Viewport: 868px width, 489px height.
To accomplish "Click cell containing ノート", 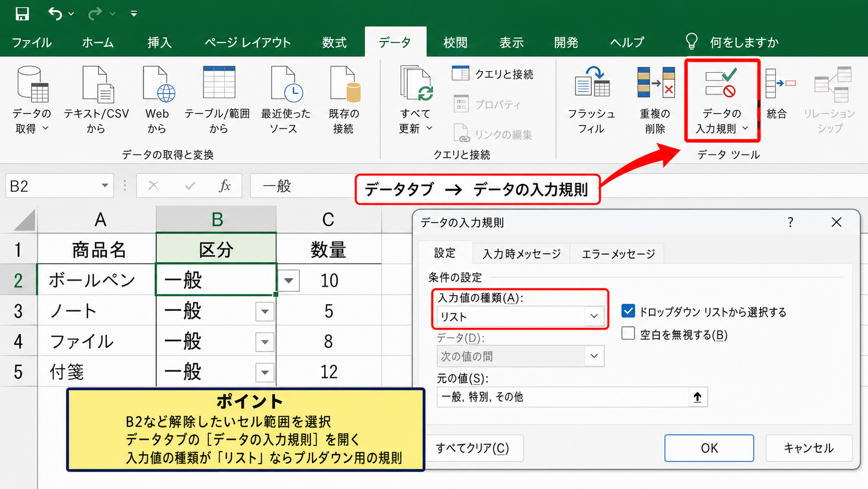I will tap(97, 311).
